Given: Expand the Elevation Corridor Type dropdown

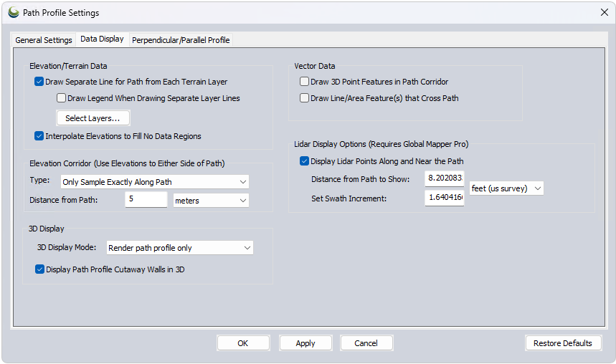Looking at the screenshot, I should pos(153,182).
